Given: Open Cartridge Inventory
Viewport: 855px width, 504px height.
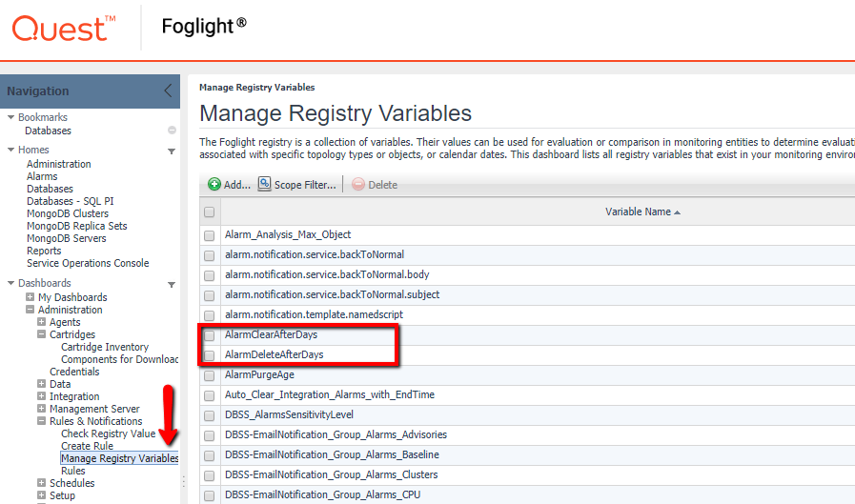Looking at the screenshot, I should click(x=105, y=347).
